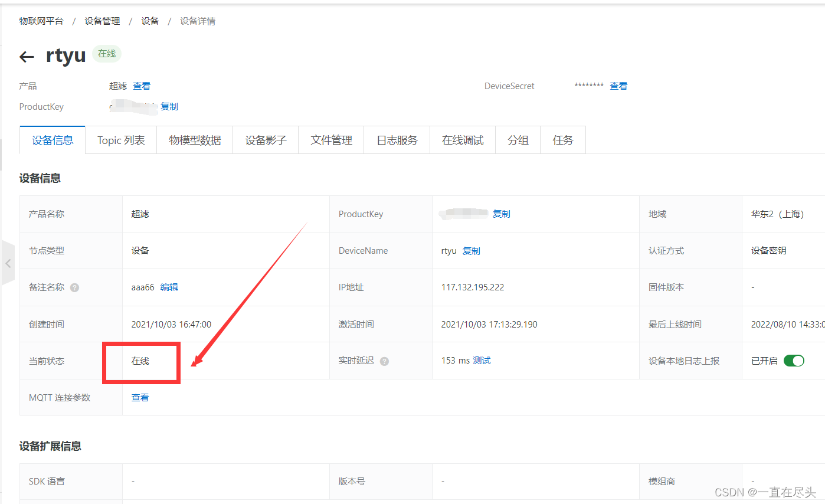Click the device title rtyu

coord(66,55)
